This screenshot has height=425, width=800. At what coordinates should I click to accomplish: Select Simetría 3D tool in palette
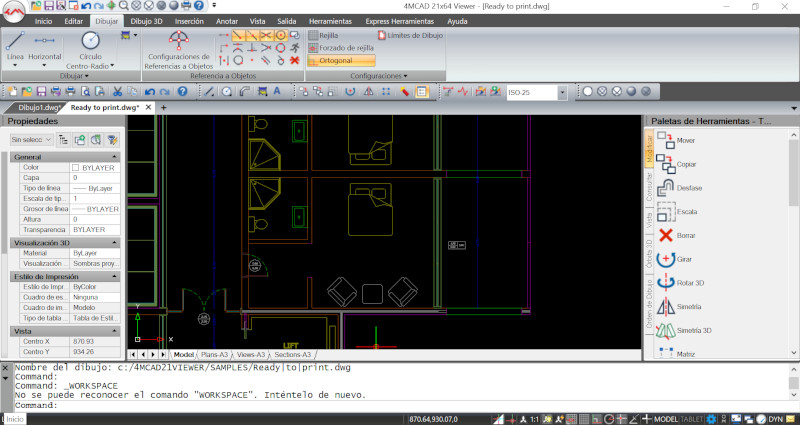684,330
